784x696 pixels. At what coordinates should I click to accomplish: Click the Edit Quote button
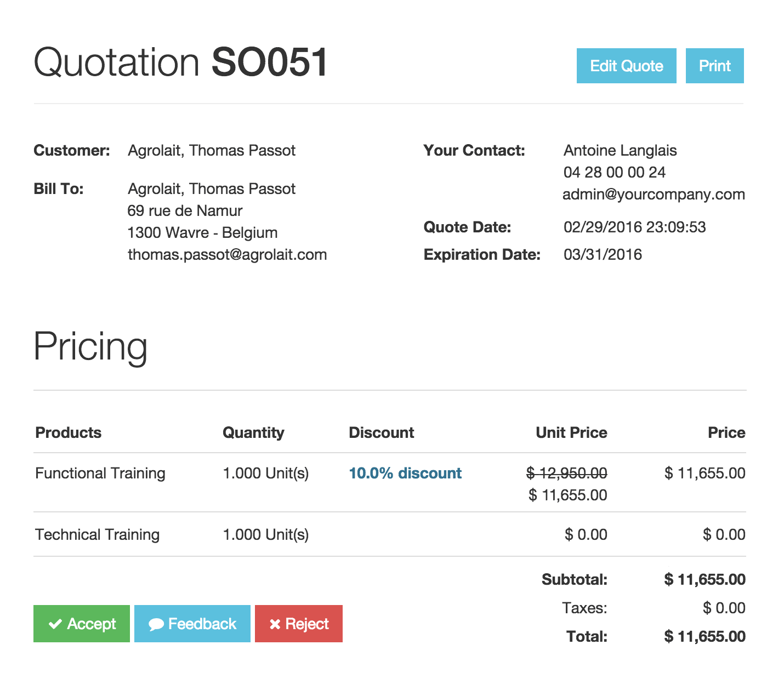click(626, 66)
